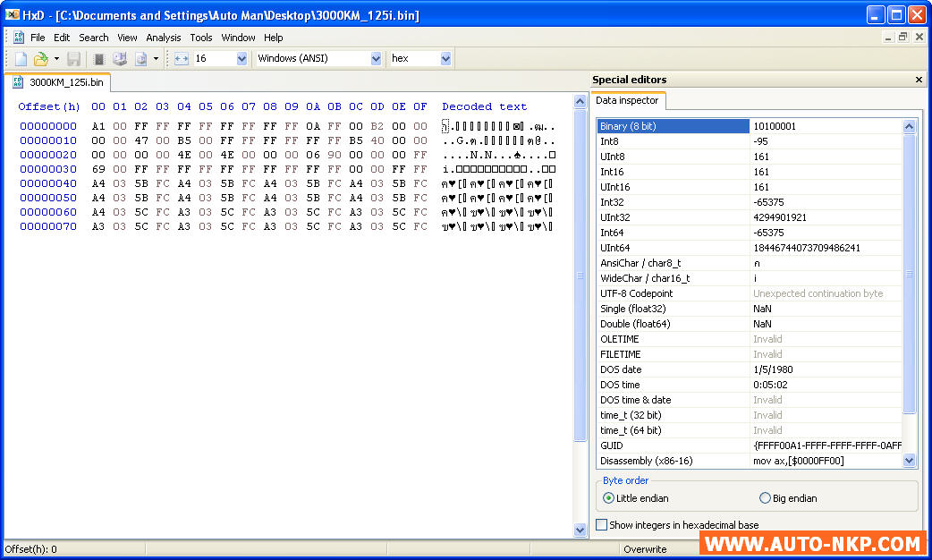Click the Open RAM (memory chip) icon
The width and height of the screenshot is (932, 560).
(99, 58)
